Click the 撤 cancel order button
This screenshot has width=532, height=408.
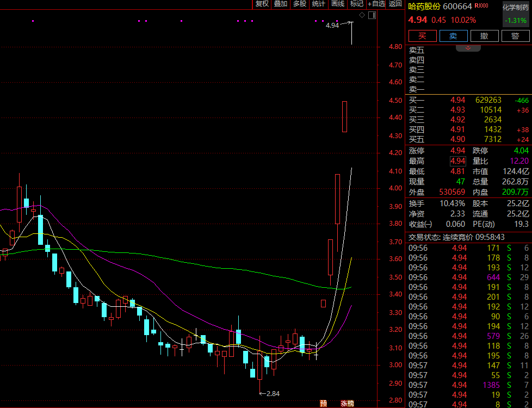484,36
